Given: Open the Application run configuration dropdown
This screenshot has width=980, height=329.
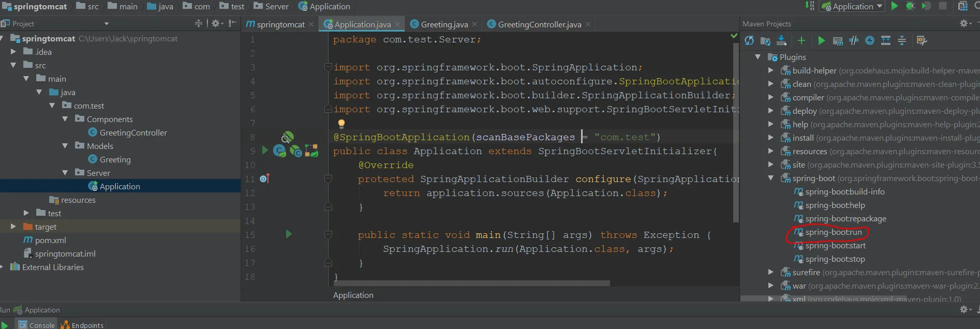Looking at the screenshot, I should (853, 6).
